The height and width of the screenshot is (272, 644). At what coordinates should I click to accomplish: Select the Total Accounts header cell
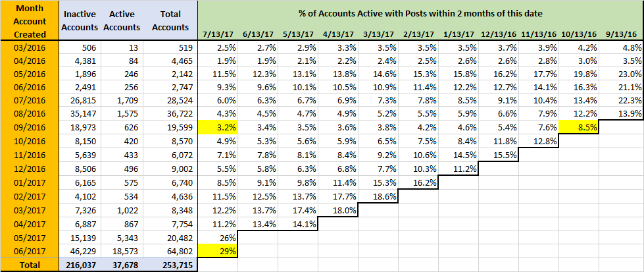point(170,20)
